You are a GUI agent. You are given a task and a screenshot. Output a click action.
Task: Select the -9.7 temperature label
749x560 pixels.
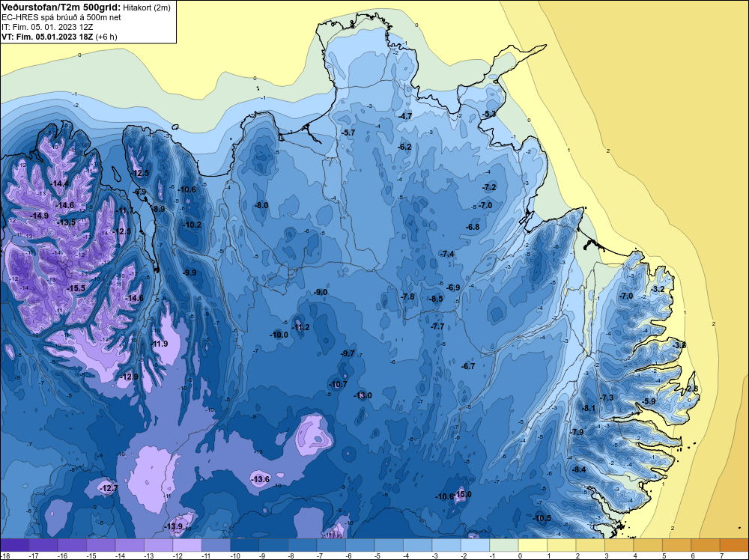click(x=348, y=353)
